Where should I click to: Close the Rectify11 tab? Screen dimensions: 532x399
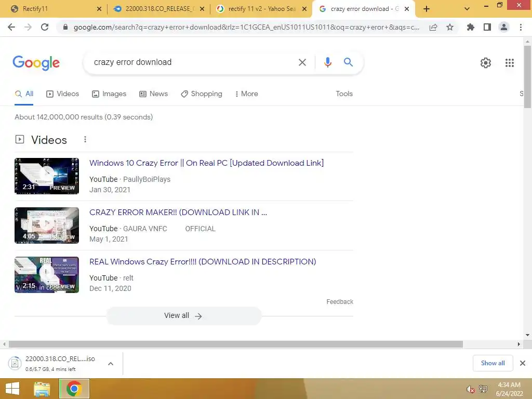(99, 9)
